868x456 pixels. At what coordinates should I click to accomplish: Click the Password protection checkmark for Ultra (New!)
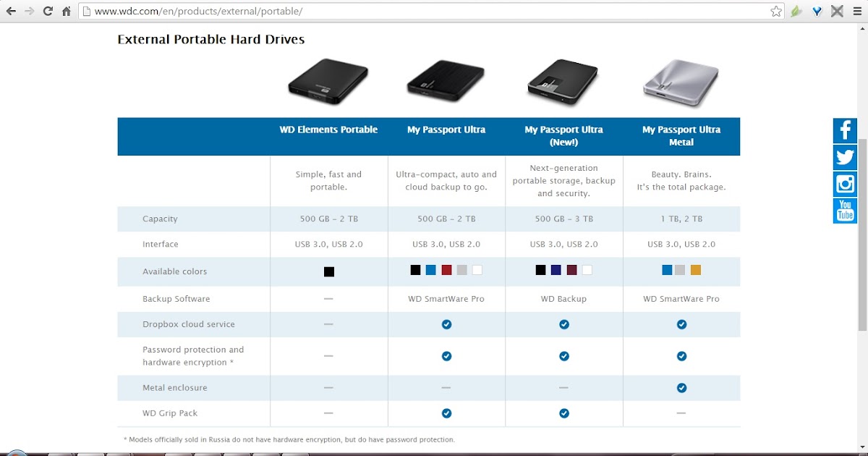click(564, 356)
